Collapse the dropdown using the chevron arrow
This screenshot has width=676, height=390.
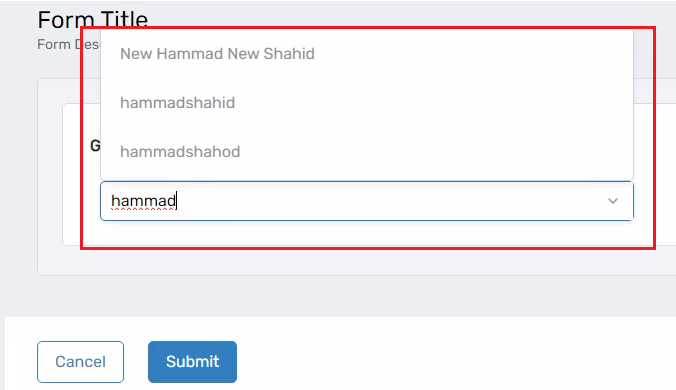pos(613,201)
